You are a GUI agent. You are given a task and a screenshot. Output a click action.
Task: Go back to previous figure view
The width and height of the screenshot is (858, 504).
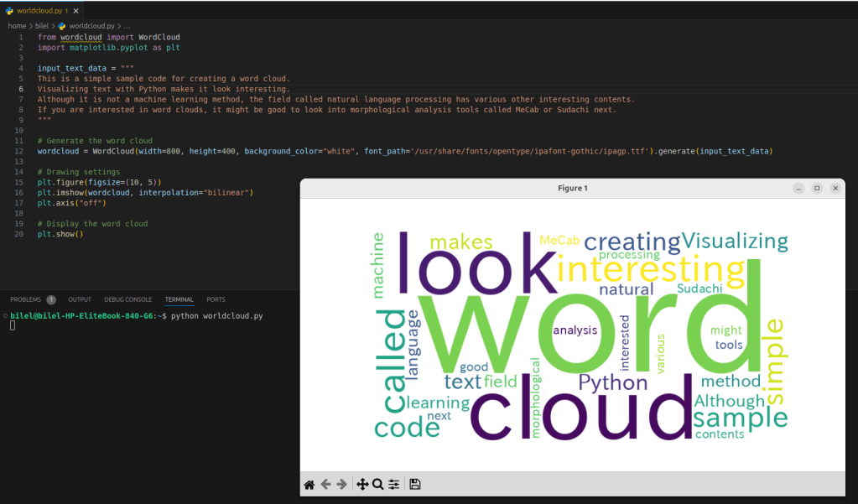(x=325, y=484)
